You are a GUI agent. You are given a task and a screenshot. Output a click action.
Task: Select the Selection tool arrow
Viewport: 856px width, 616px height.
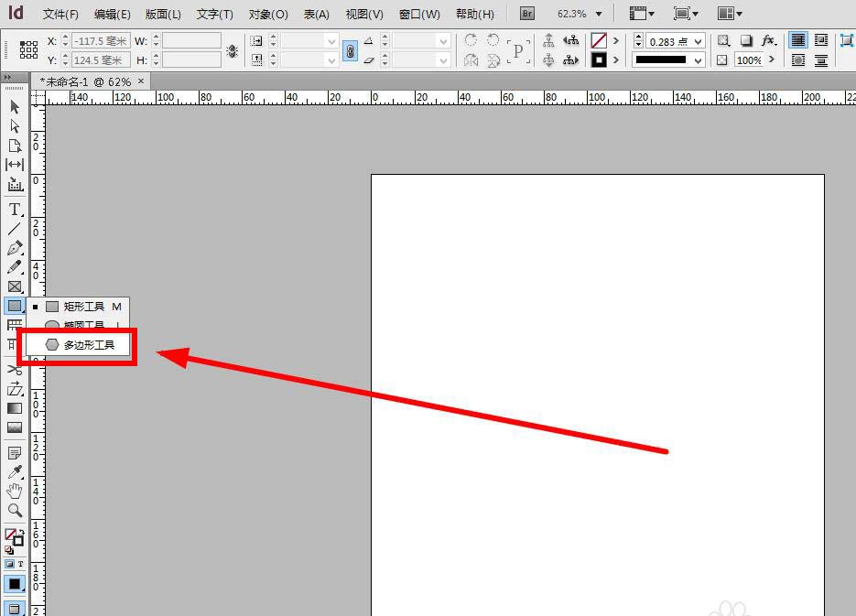click(x=15, y=106)
